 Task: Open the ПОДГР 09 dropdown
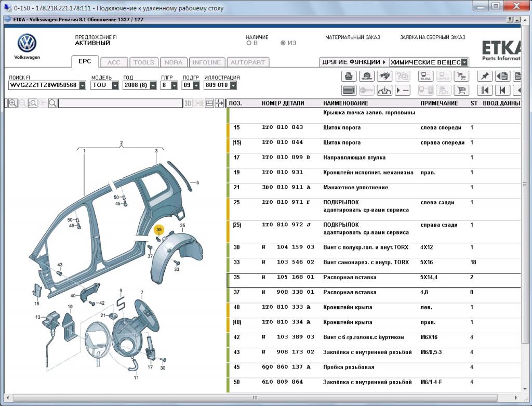tap(196, 85)
